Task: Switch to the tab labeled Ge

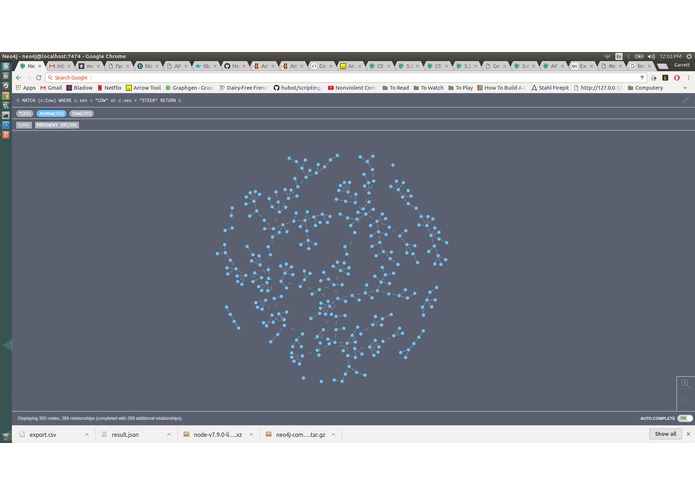Action: click(496, 66)
